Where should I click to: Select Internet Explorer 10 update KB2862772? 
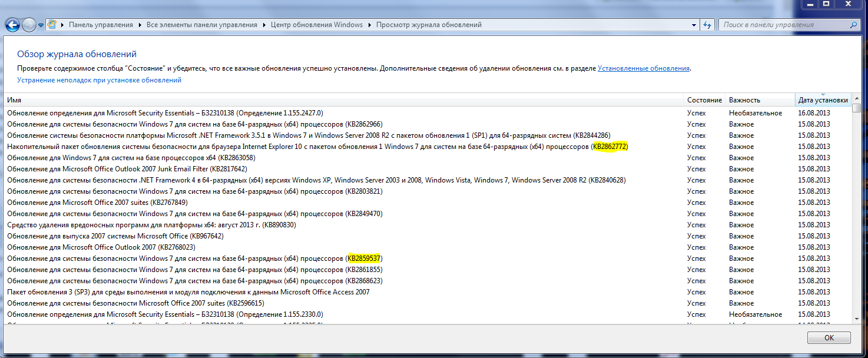pyautogui.click(x=428, y=147)
